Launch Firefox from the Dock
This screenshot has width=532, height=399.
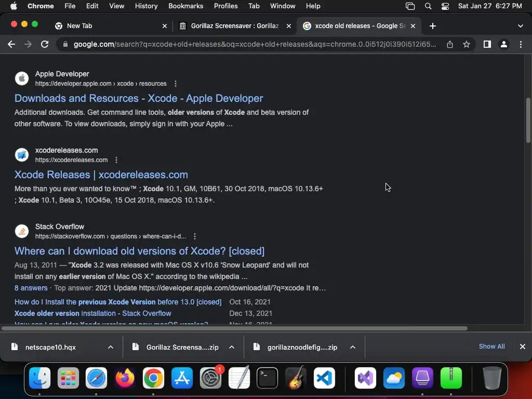click(125, 378)
